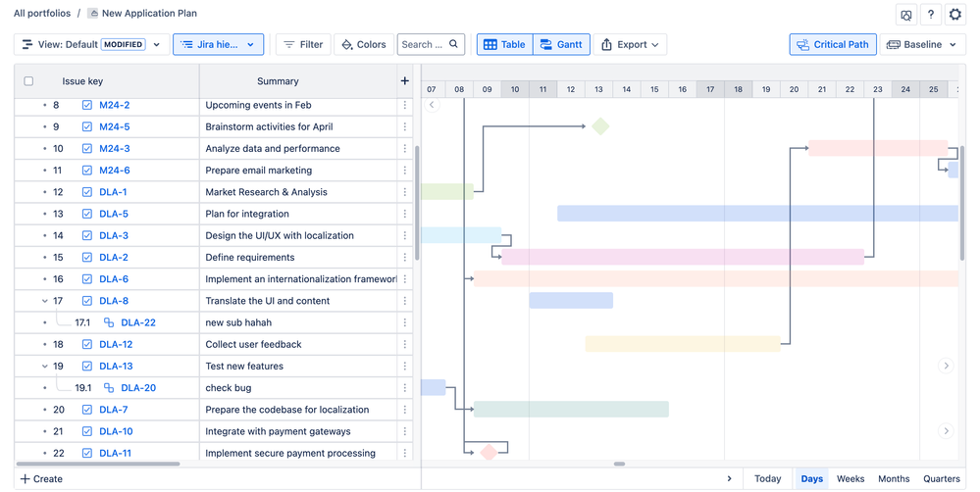Open the DLA-6 issue link

[x=114, y=279]
